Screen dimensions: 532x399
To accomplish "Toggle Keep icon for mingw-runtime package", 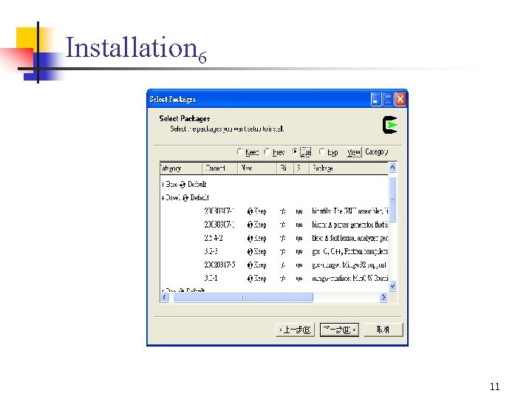I will [250, 279].
